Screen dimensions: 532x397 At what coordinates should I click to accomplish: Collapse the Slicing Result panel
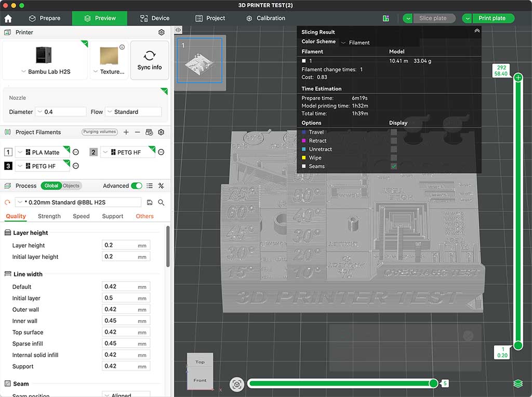(477, 31)
